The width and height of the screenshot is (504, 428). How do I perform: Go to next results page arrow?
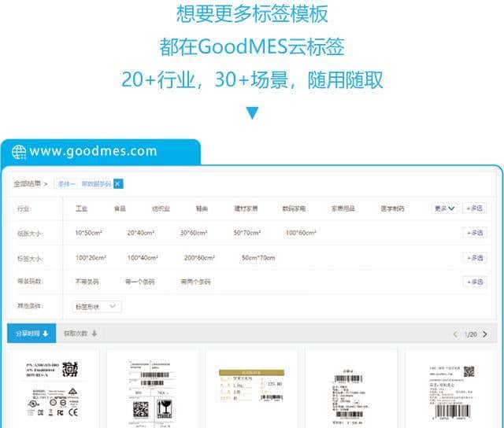point(485,334)
